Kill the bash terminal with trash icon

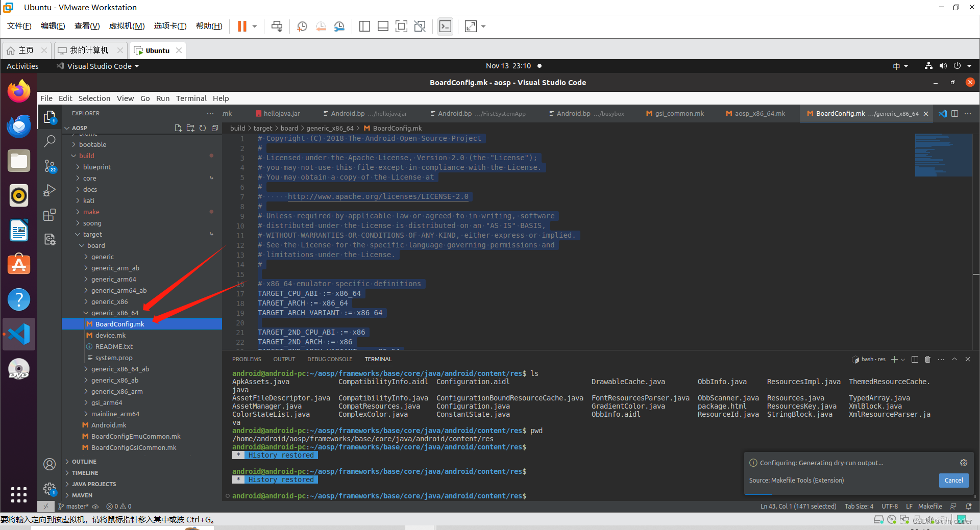927,359
